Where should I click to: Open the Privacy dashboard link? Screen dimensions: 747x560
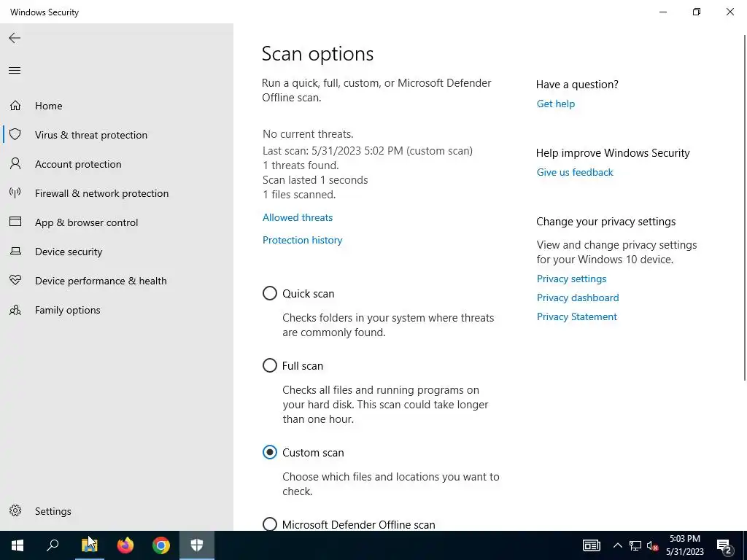pyautogui.click(x=578, y=297)
